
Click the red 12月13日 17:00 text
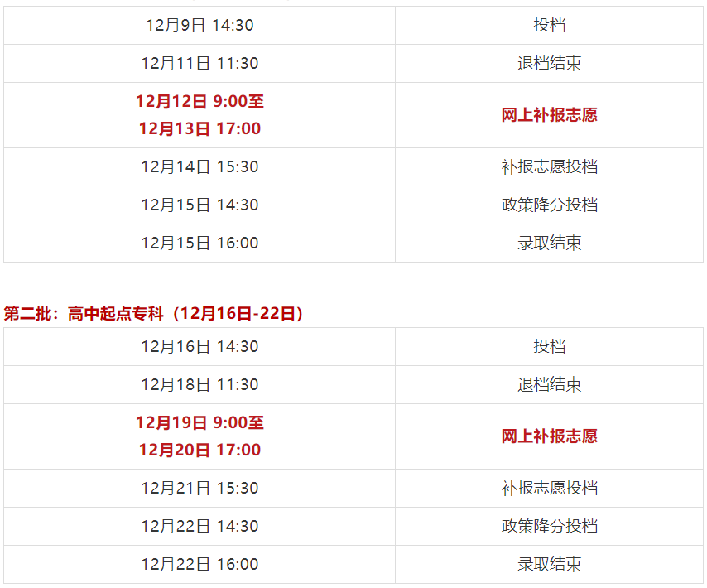pyautogui.click(x=200, y=128)
